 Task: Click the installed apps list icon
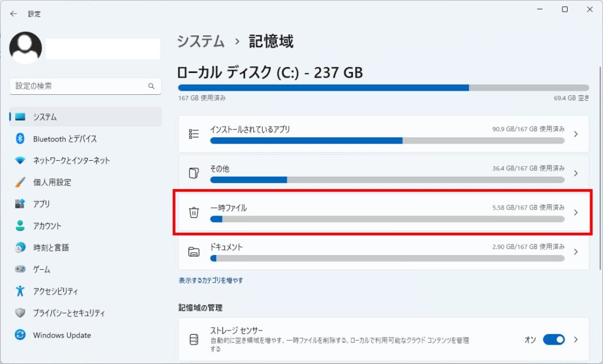pyautogui.click(x=194, y=134)
